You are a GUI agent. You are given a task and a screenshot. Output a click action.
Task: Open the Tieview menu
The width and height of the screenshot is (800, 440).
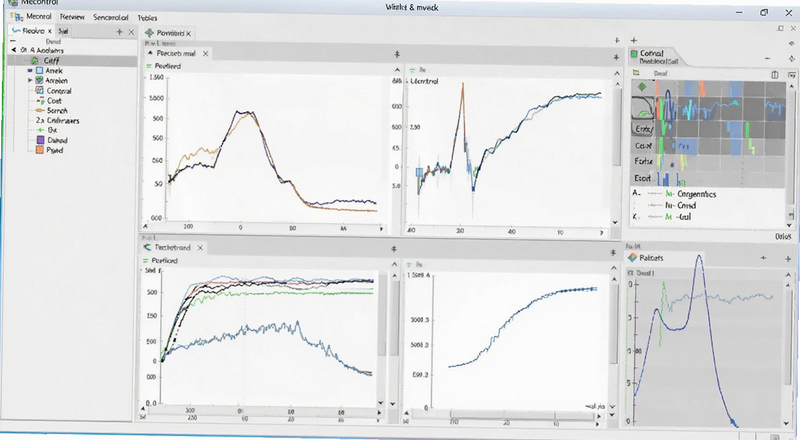(72, 17)
